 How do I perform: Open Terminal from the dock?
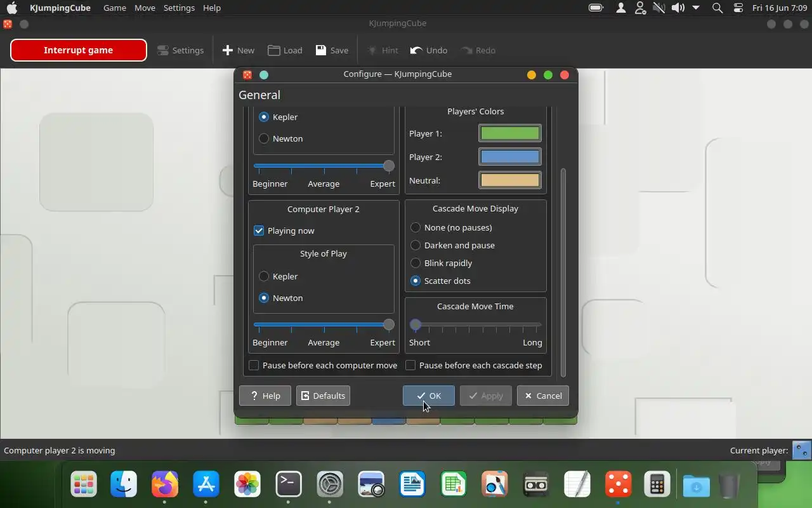(x=289, y=485)
